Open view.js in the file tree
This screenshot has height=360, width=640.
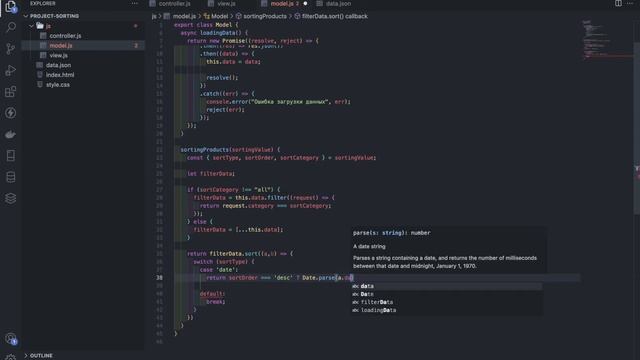click(x=58, y=56)
